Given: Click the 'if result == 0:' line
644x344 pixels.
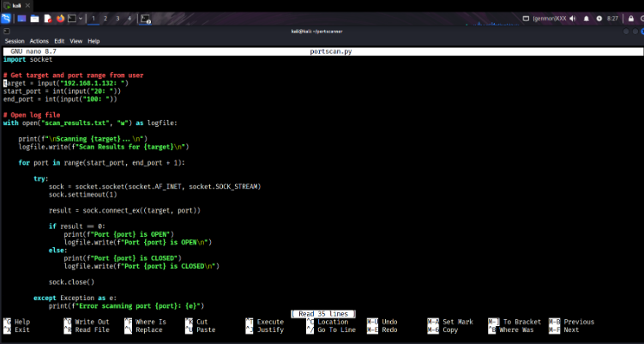Looking at the screenshot, I should click(77, 226).
